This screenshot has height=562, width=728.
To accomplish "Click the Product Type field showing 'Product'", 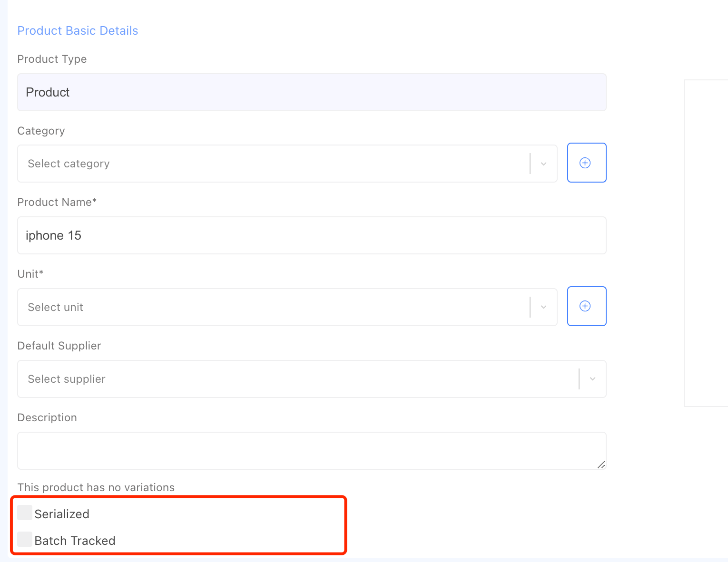I will click(x=312, y=92).
